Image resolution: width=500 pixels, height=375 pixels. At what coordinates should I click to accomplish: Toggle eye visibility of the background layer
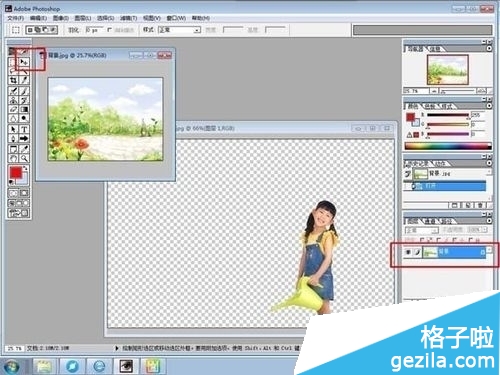(x=408, y=252)
